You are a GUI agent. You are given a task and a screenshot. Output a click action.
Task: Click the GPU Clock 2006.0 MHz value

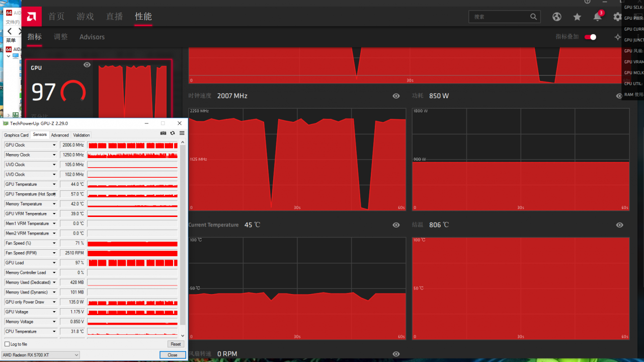tap(72, 145)
